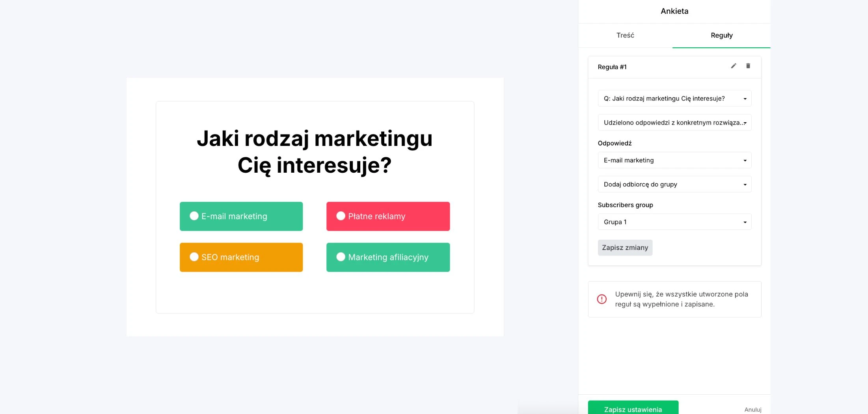Click the Zapisz zmiany button

pos(625,248)
